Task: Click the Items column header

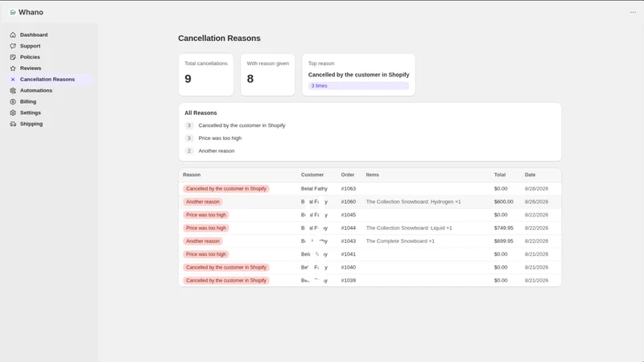Action: click(x=373, y=175)
